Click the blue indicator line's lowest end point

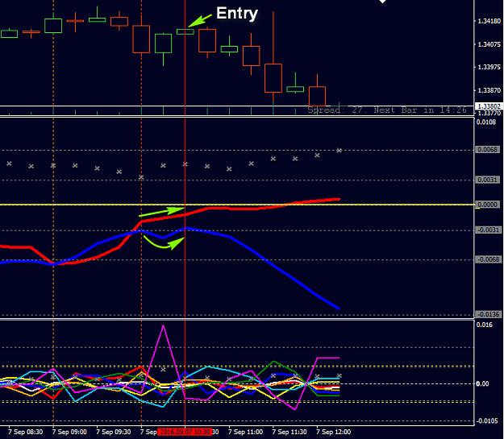click(339, 308)
